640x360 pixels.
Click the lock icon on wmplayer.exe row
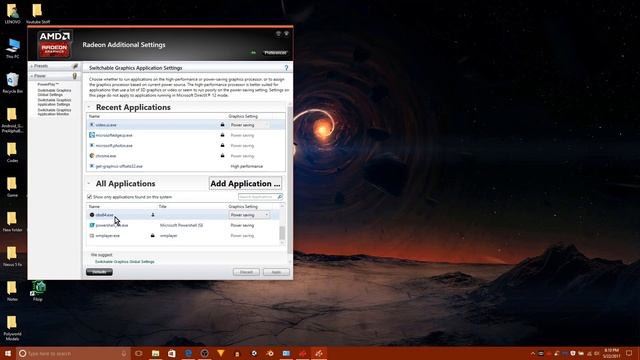coord(153,236)
